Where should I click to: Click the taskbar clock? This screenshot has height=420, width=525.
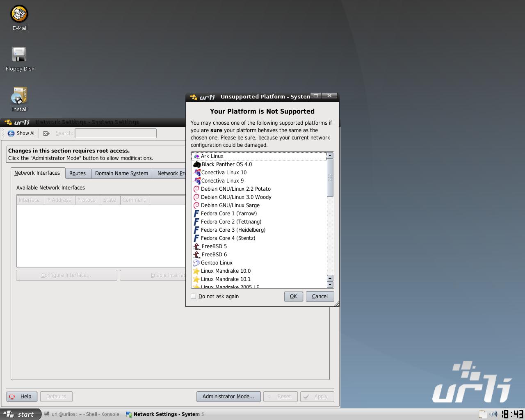(512, 414)
